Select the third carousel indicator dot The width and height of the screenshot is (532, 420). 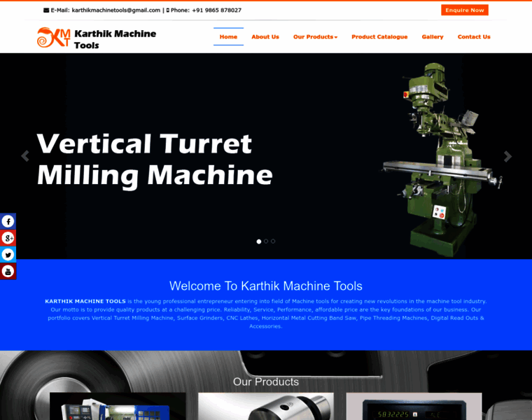273,241
